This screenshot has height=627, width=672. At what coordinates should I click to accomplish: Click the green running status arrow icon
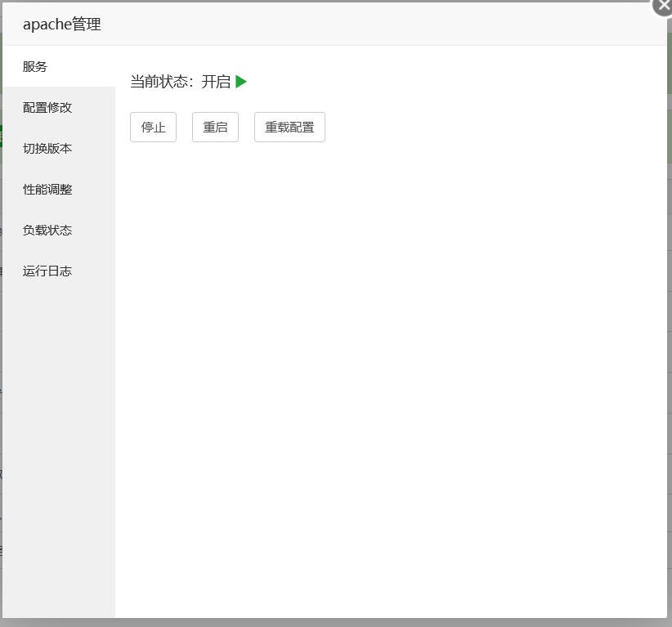(240, 82)
